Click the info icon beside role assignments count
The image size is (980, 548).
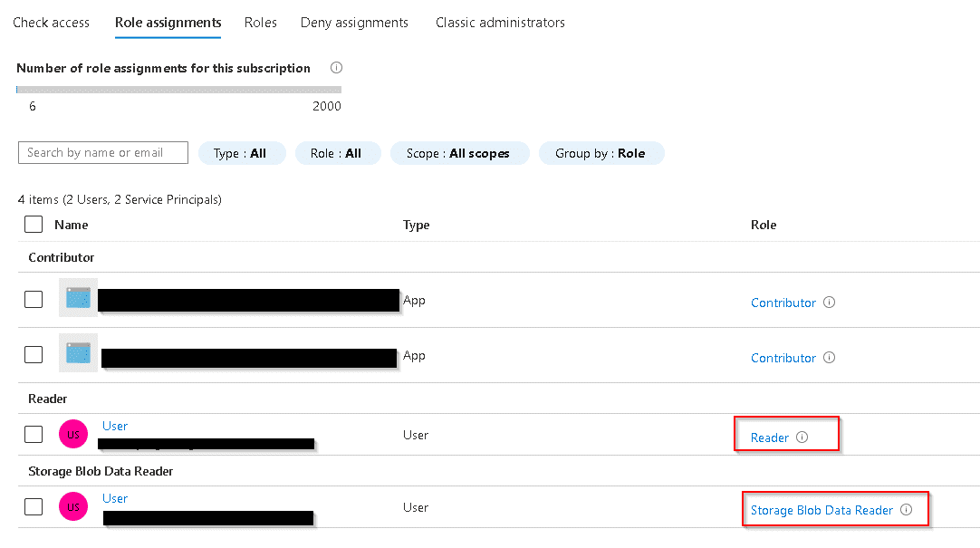point(336,67)
